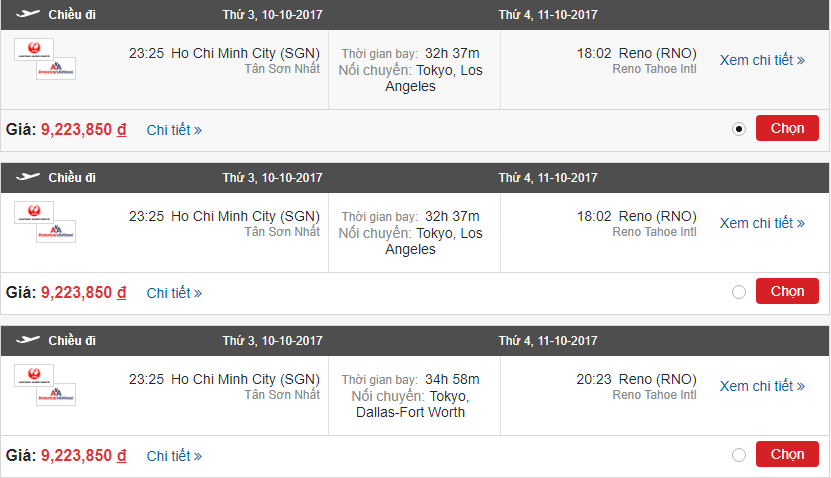
Task: Click Japan Airlines logo in first flight
Action: click(x=34, y=50)
